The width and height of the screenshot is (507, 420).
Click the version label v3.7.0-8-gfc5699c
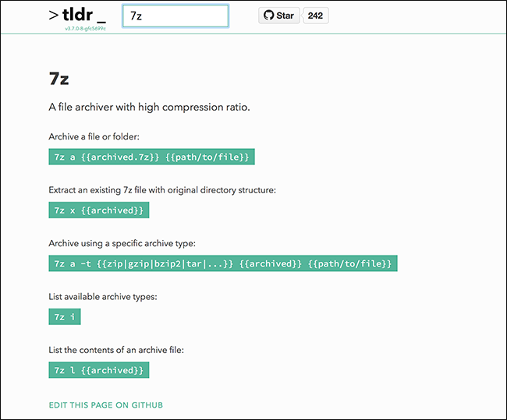point(85,29)
